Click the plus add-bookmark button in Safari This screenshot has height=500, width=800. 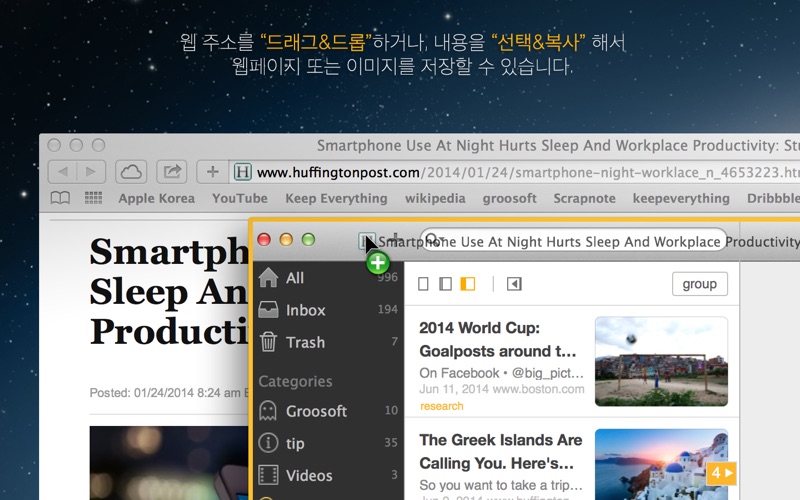coord(212,172)
